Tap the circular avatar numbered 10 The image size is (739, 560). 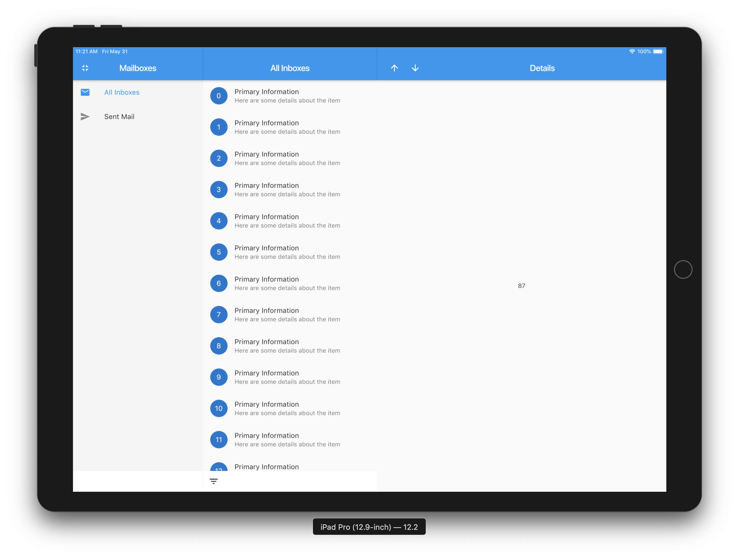tap(219, 408)
